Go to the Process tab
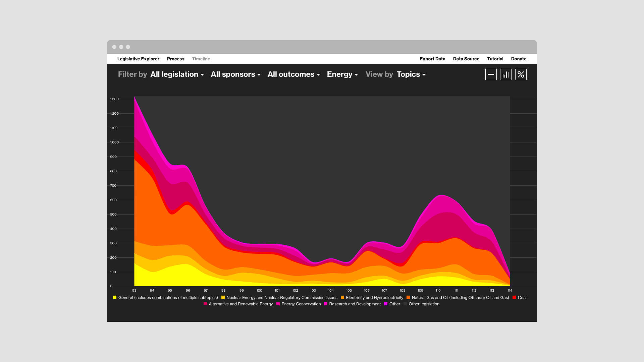The image size is (644, 362). click(175, 59)
